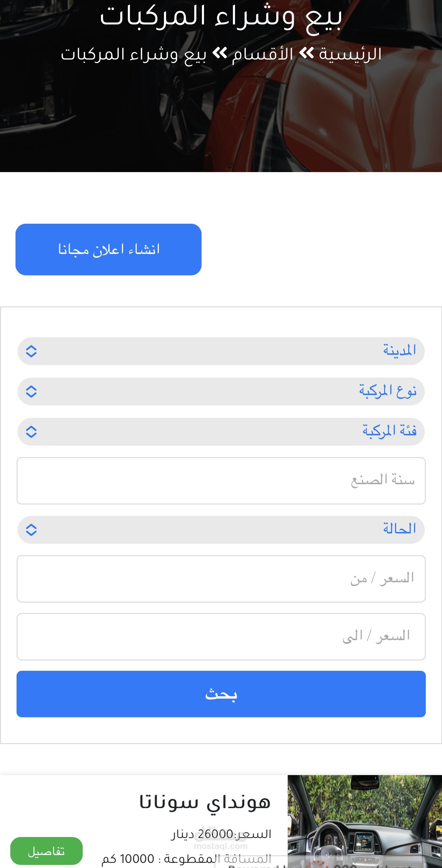This screenshot has height=868, width=442.
Task: Open الأقسام breadcrumb link
Action: [263, 54]
